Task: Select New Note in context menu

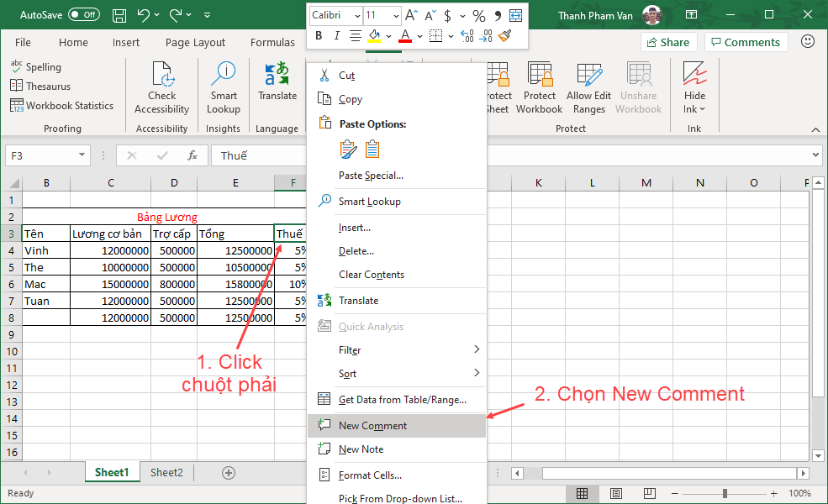Action: (397, 449)
